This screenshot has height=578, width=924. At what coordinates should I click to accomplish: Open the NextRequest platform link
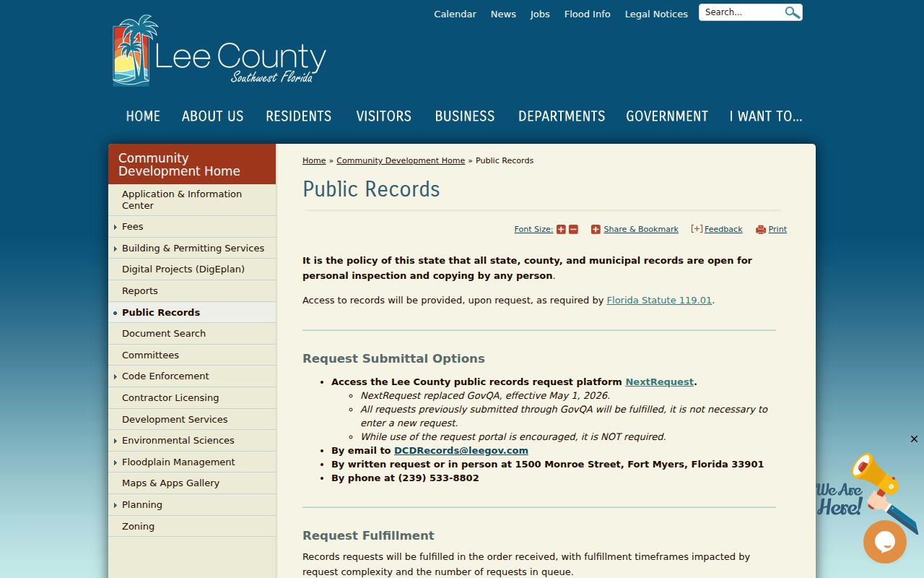pyautogui.click(x=660, y=382)
